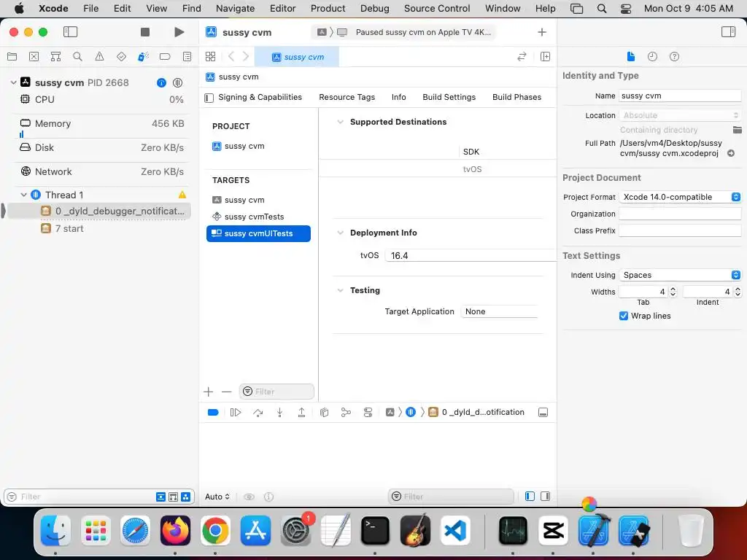Open Debug Memory Graph
Viewport: 747px width, 560px height.
coord(346,413)
